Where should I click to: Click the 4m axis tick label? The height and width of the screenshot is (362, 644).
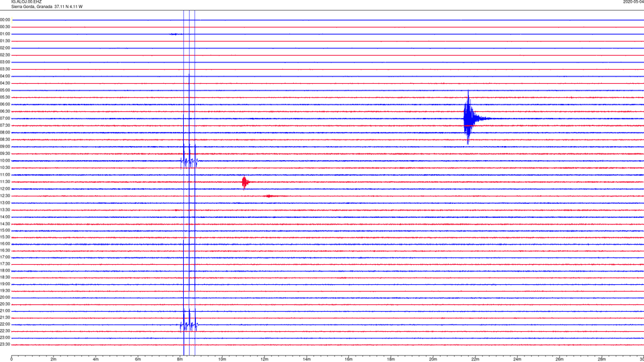coord(96,359)
